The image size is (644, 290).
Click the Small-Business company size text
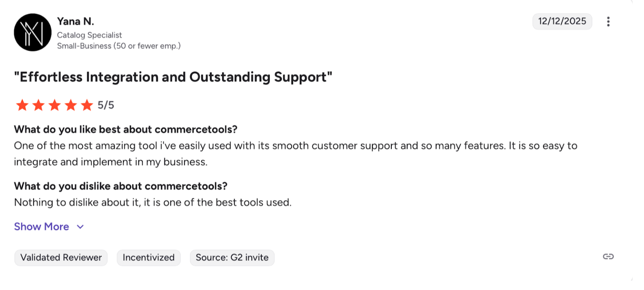click(119, 46)
